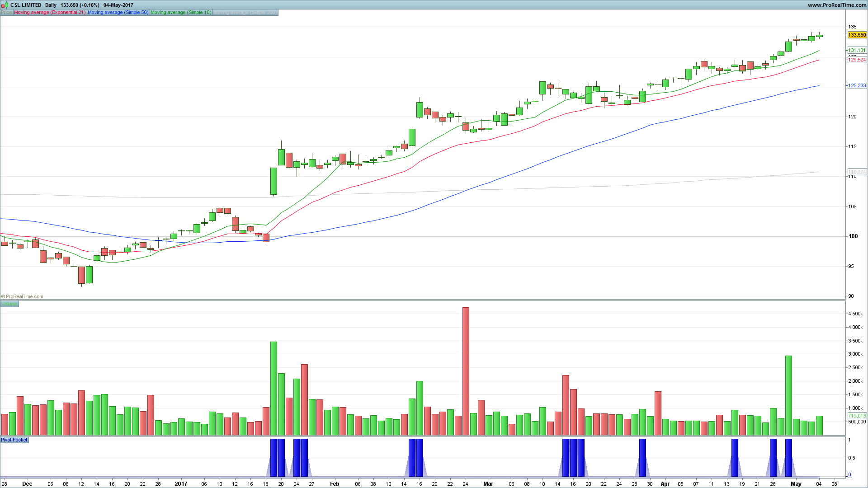Click the yellow 133.650 current price tag
Image resolution: width=868 pixels, height=488 pixels.
click(x=857, y=35)
